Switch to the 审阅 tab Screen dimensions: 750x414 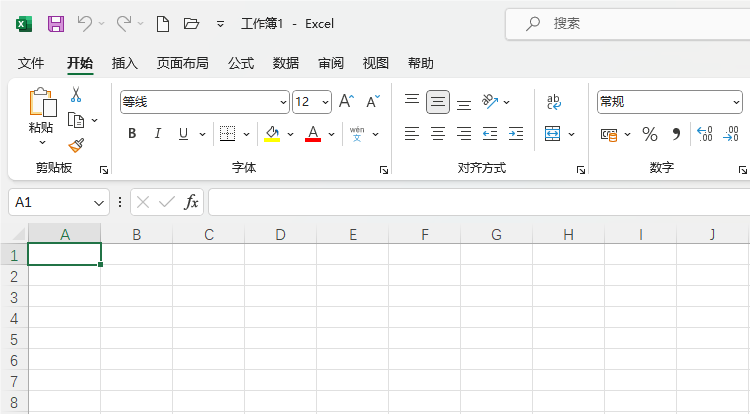pyautogui.click(x=331, y=63)
